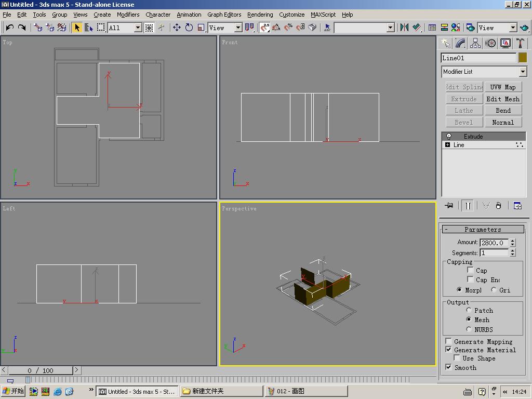Enable Cap End checkbox
Image resolution: width=532 pixels, height=399 pixels.
pyautogui.click(x=470, y=279)
